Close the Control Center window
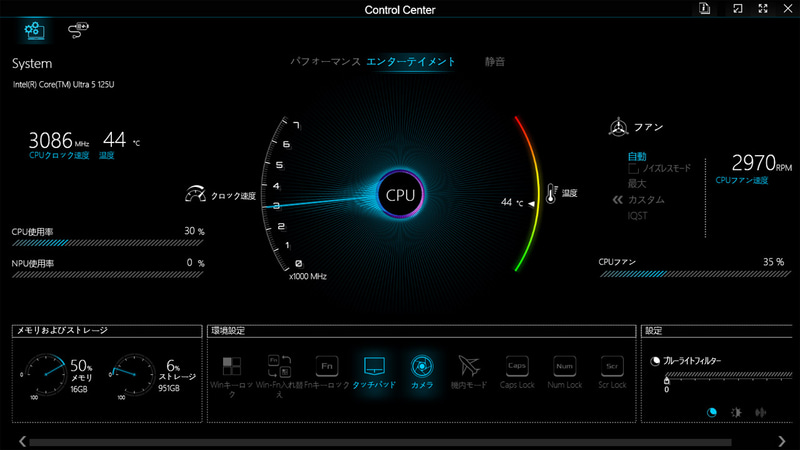The image size is (800, 450). coord(788,9)
